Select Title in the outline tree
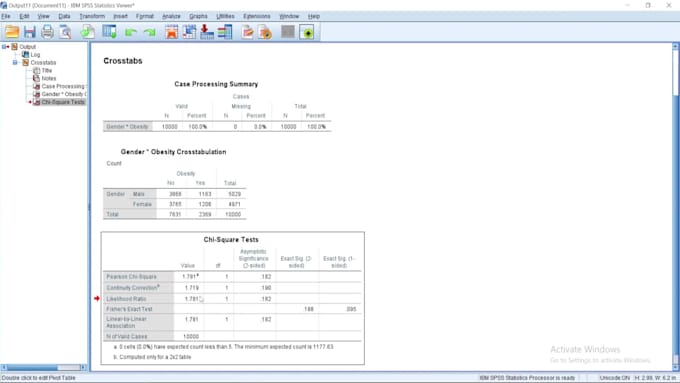680x383 pixels. pos(47,70)
